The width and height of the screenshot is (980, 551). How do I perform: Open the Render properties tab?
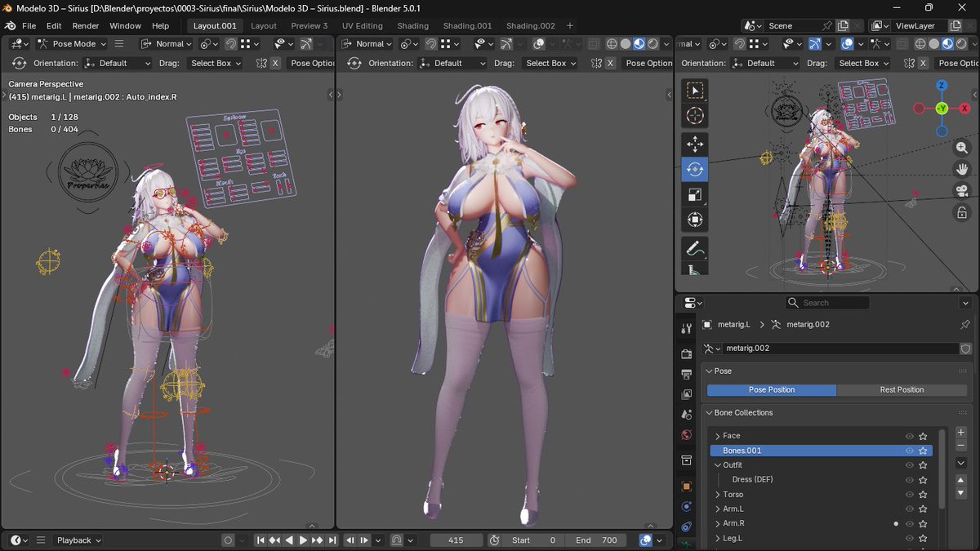coord(687,353)
